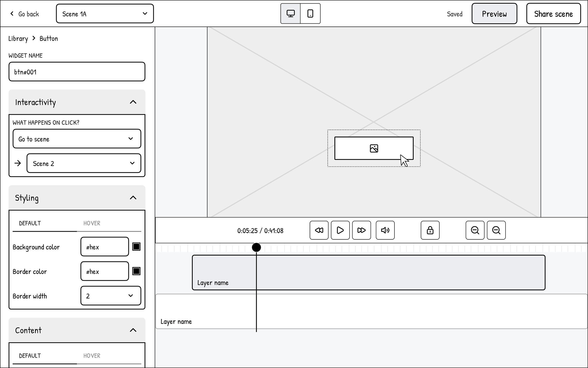Open the Background color swatch
This screenshot has height=368, width=588.
136,247
